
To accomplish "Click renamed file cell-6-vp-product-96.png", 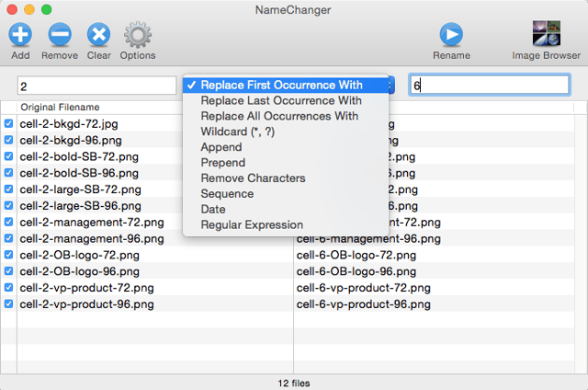I will (x=364, y=304).
